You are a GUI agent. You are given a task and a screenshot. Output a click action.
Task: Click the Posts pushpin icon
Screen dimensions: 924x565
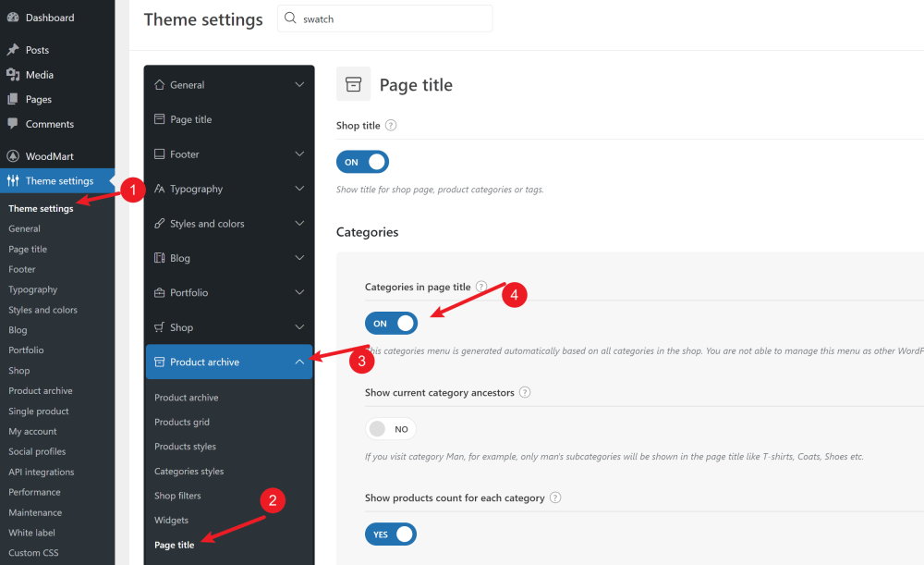(12, 50)
